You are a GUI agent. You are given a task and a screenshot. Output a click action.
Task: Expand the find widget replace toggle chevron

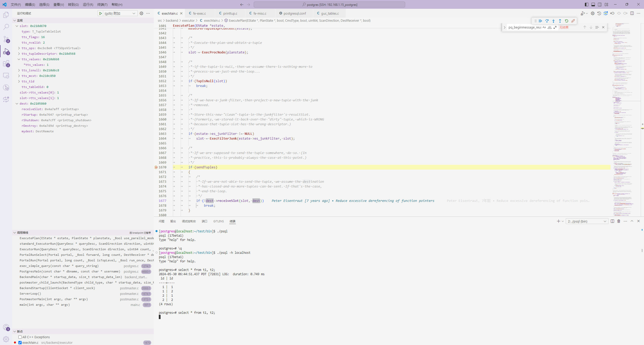[505, 27]
